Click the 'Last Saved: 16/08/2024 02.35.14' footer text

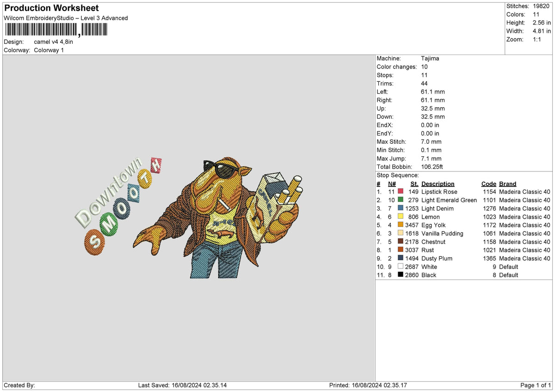183,385
